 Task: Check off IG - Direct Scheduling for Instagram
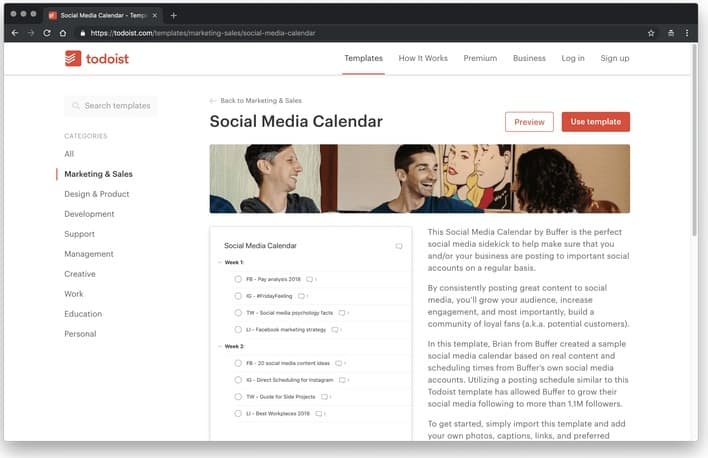click(x=238, y=379)
